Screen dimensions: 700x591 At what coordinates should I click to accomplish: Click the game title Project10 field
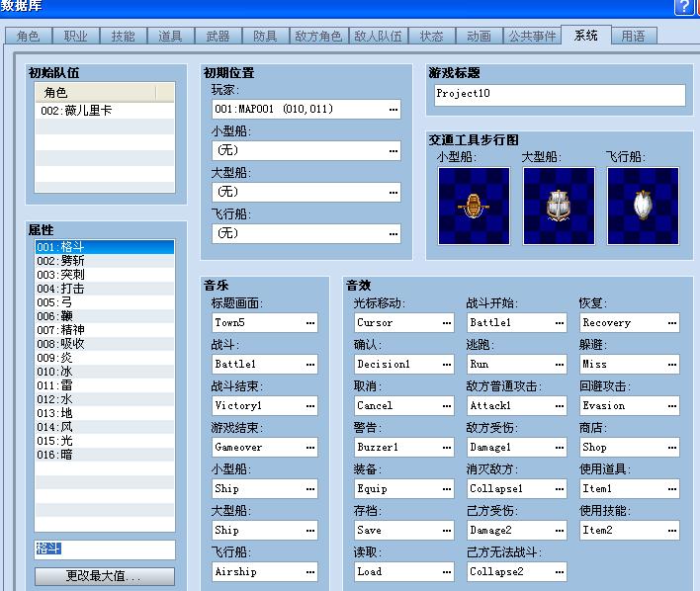[x=560, y=95]
